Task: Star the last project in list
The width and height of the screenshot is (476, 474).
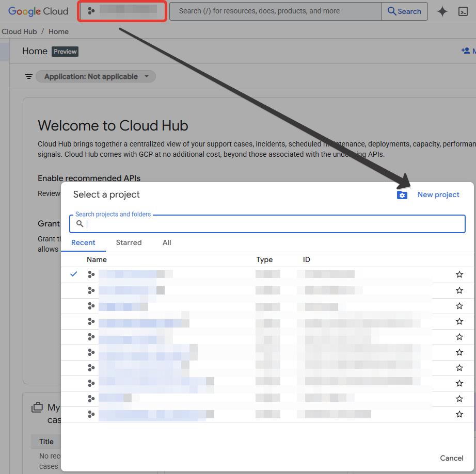Action: 459,414
